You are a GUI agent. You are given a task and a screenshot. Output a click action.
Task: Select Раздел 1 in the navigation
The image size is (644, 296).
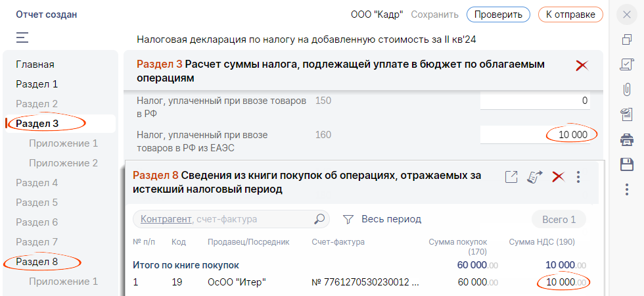(x=37, y=84)
